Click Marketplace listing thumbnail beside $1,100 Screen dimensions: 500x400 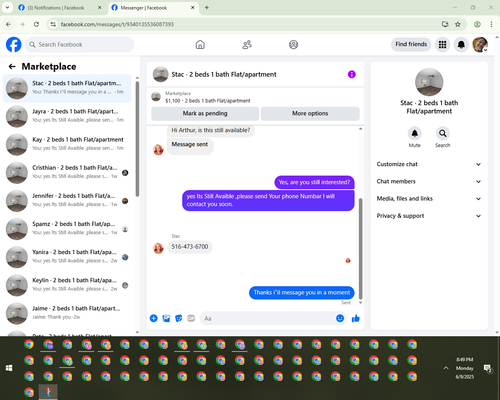[156, 97]
